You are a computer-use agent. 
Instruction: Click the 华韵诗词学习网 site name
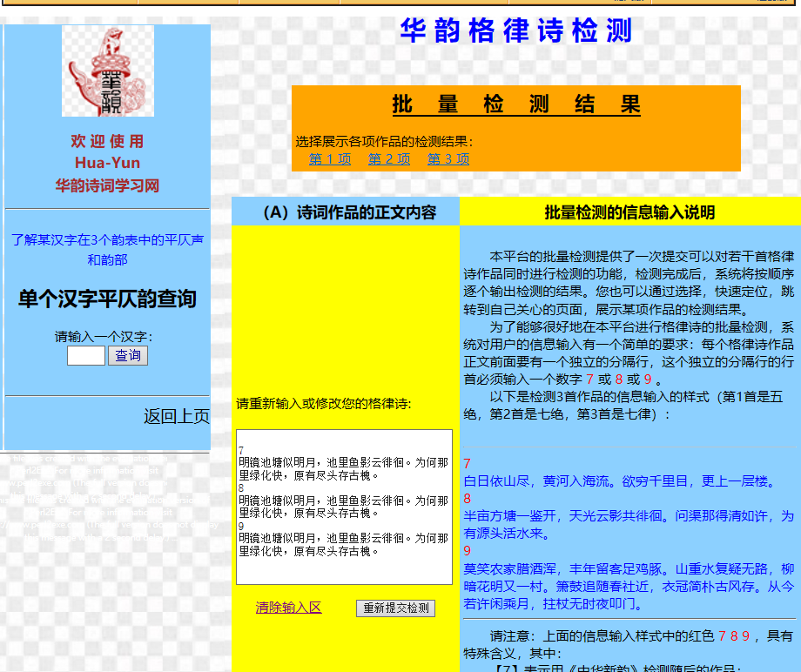click(107, 185)
